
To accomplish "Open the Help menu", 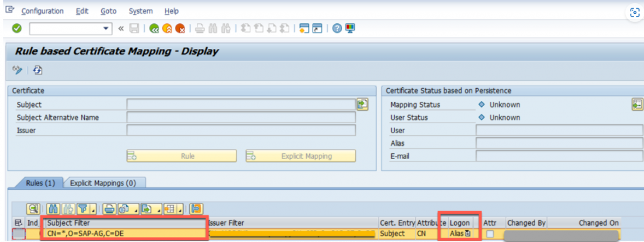I will tap(171, 11).
